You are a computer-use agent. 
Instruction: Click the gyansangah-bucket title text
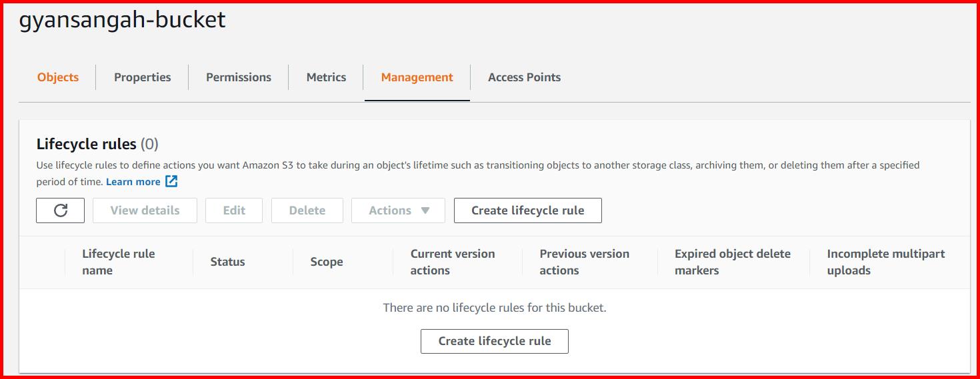(x=123, y=20)
